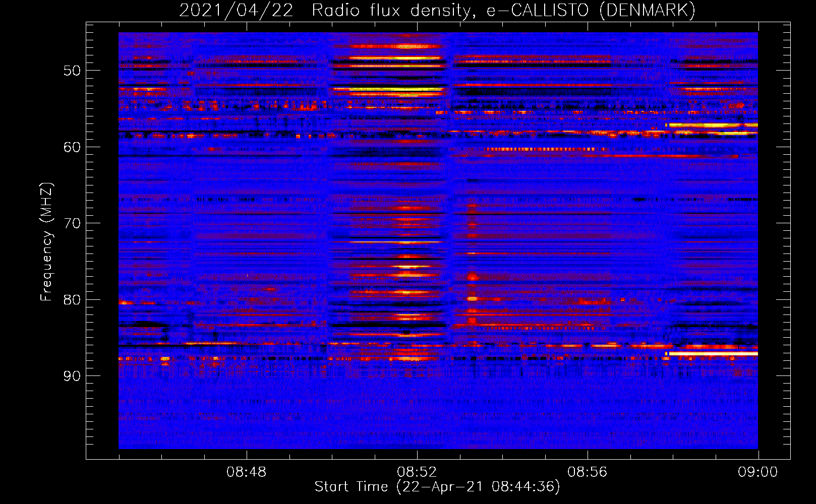This screenshot has width=816, height=504.
Task: Click the '70' frequency tick label
Action: tap(72, 223)
